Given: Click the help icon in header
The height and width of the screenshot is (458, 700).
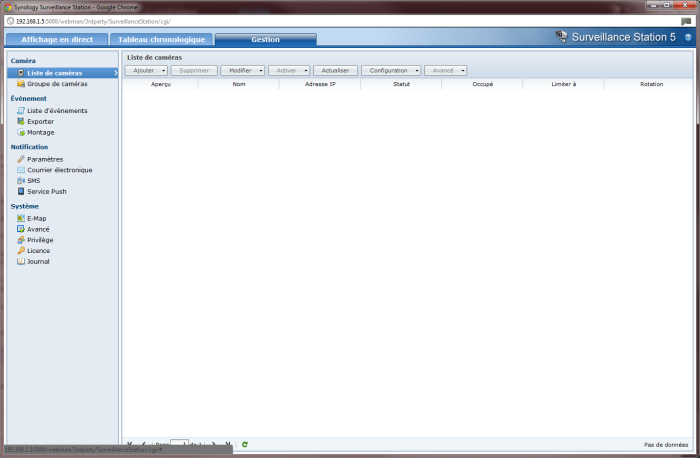Looking at the screenshot, I should (x=688, y=36).
